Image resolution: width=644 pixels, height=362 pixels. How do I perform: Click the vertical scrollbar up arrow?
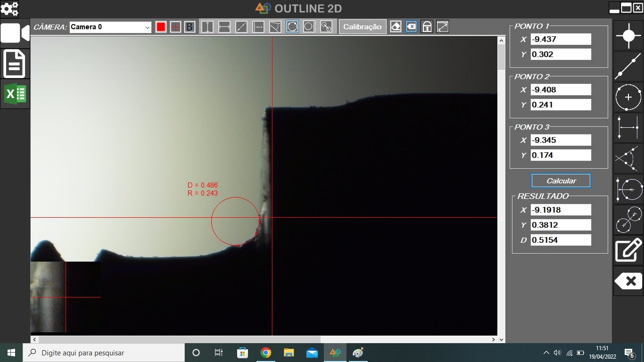[x=501, y=41]
